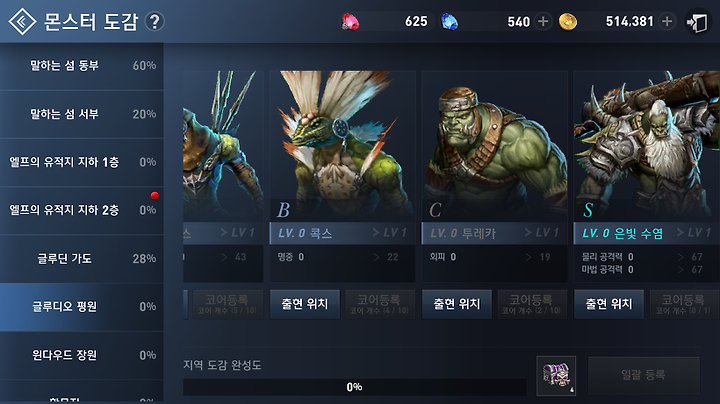Image resolution: width=720 pixels, height=404 pixels.
Task: Register core for 콕스 monster
Action: click(379, 304)
